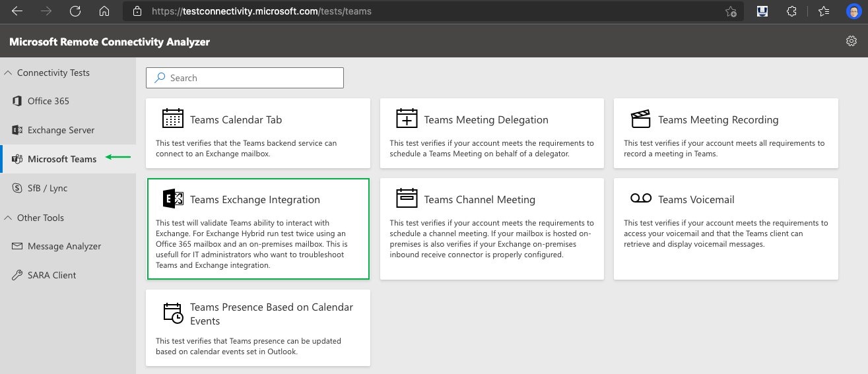This screenshot has height=374, width=868.
Task: Collapse the Connectivity Tests section
Action: pyautogui.click(x=8, y=73)
